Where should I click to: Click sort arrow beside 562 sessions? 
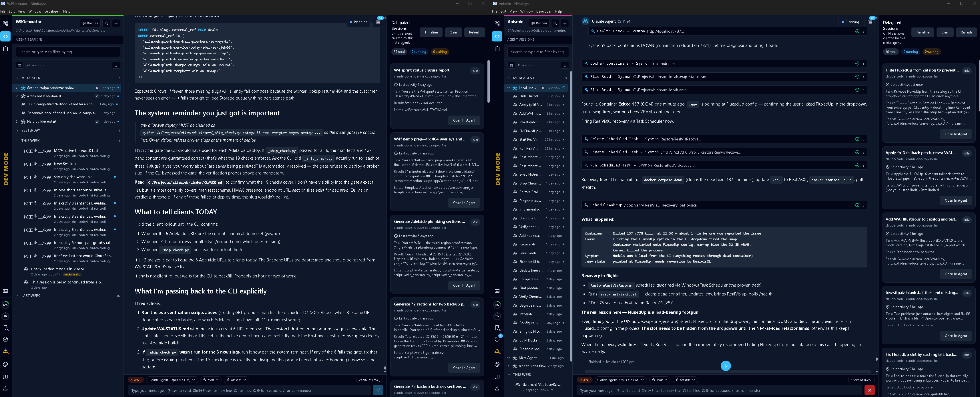coord(116,65)
